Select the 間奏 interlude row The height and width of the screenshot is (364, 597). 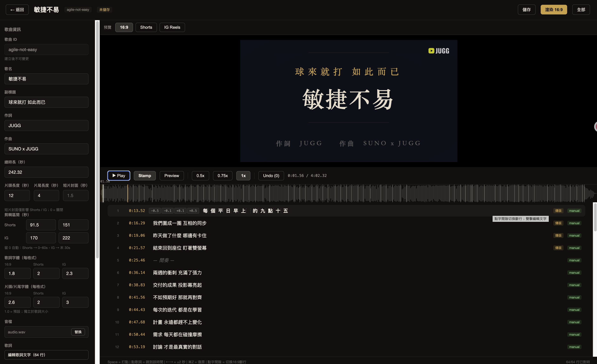click(346, 260)
